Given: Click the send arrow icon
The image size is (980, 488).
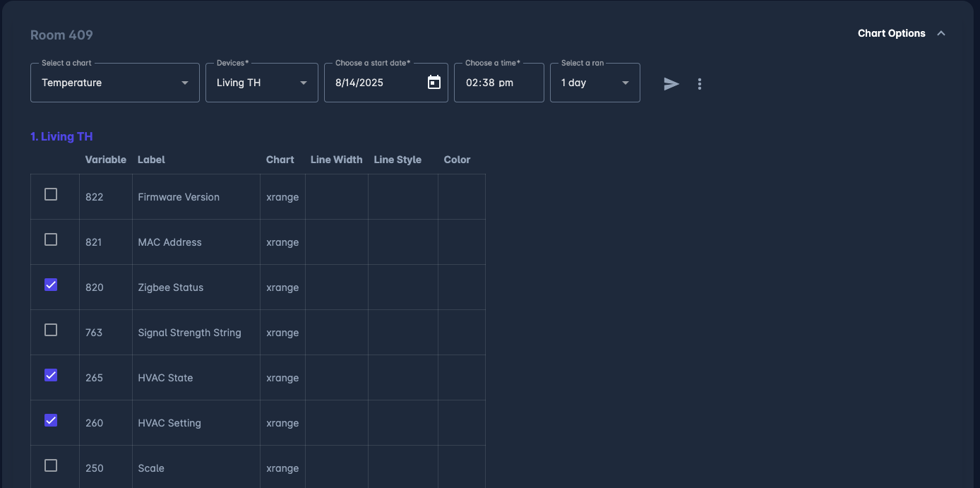Looking at the screenshot, I should tap(671, 84).
